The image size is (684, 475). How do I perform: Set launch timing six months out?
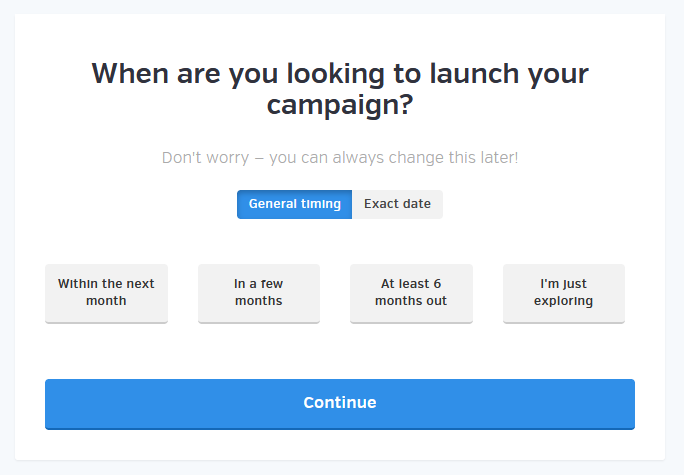[411, 293]
